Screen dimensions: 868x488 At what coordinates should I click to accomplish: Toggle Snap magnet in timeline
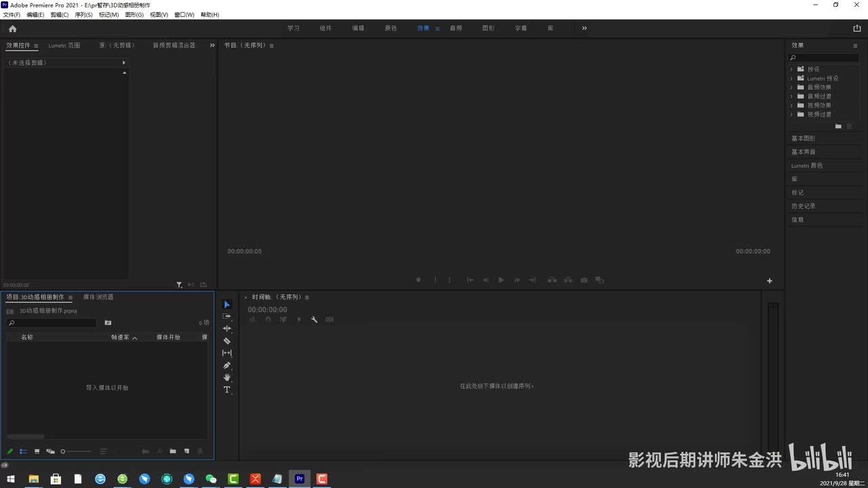click(x=268, y=319)
